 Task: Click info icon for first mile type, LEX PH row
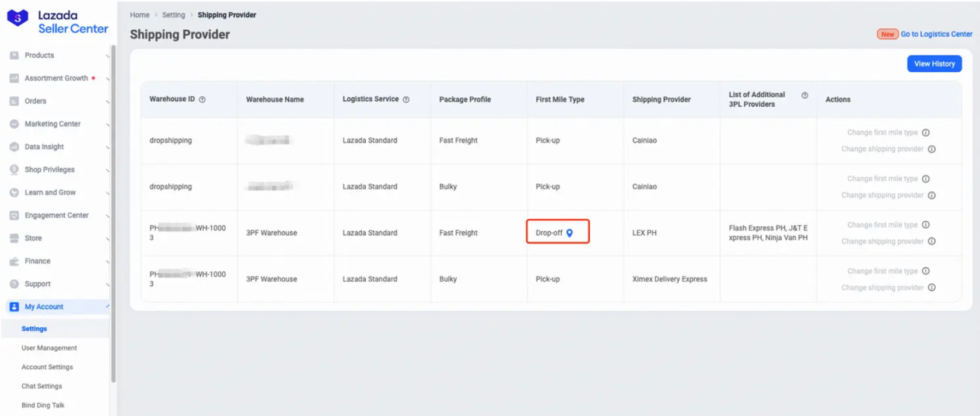926,225
